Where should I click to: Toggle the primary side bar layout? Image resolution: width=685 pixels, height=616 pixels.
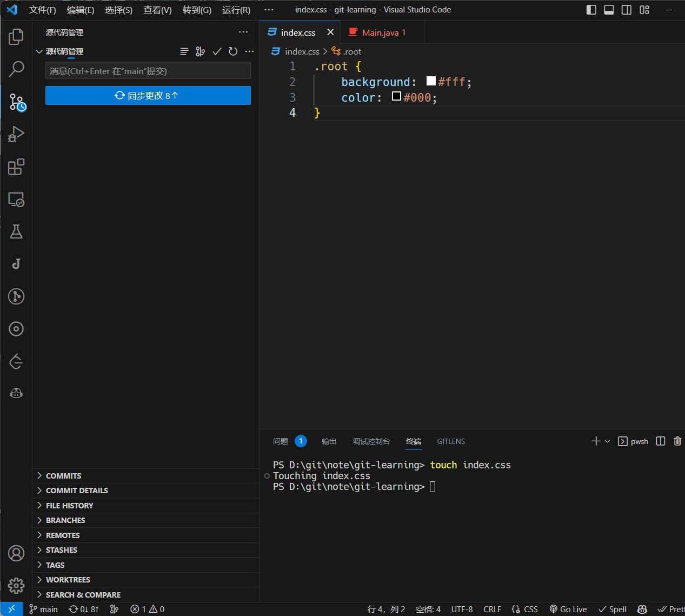pos(591,10)
